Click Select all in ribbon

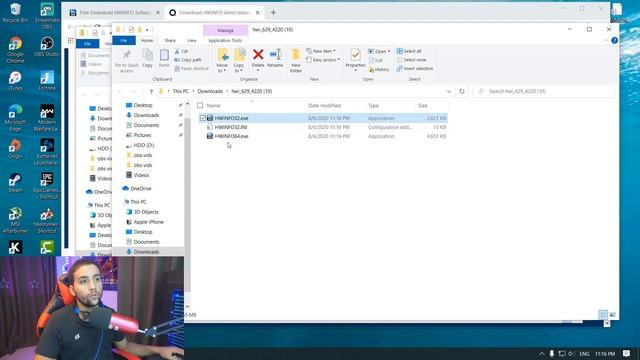409,51
